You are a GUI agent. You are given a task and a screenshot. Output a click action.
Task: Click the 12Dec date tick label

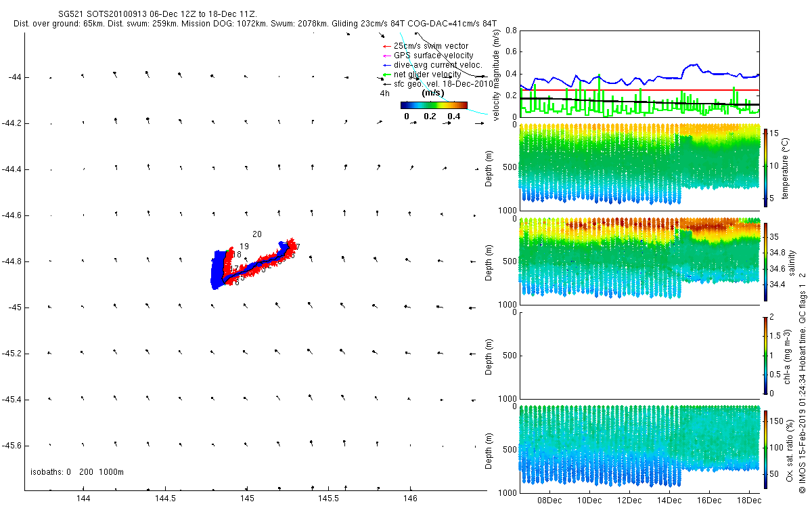(x=629, y=501)
